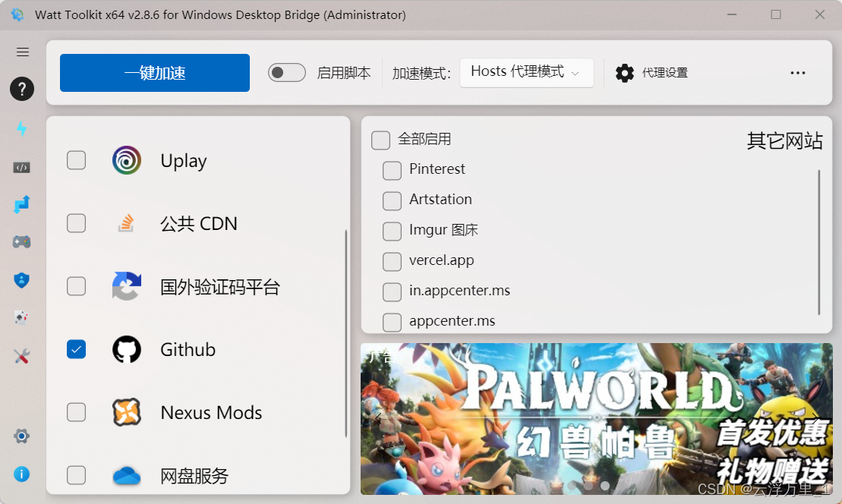
Task: Select the Nexus Mods label
Action: 211,413
